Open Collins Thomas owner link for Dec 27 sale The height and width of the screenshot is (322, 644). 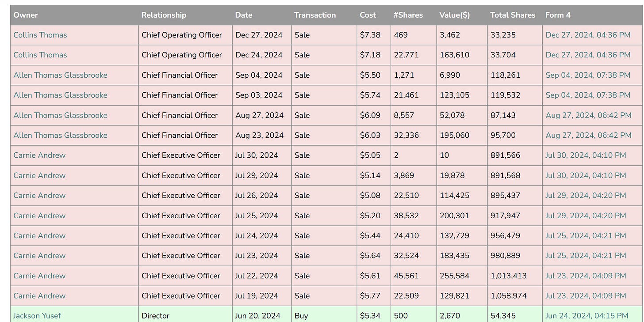click(40, 35)
